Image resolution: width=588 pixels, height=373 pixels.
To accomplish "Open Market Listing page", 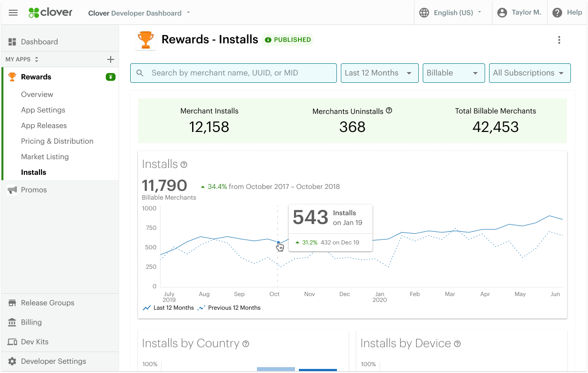I will [x=45, y=157].
